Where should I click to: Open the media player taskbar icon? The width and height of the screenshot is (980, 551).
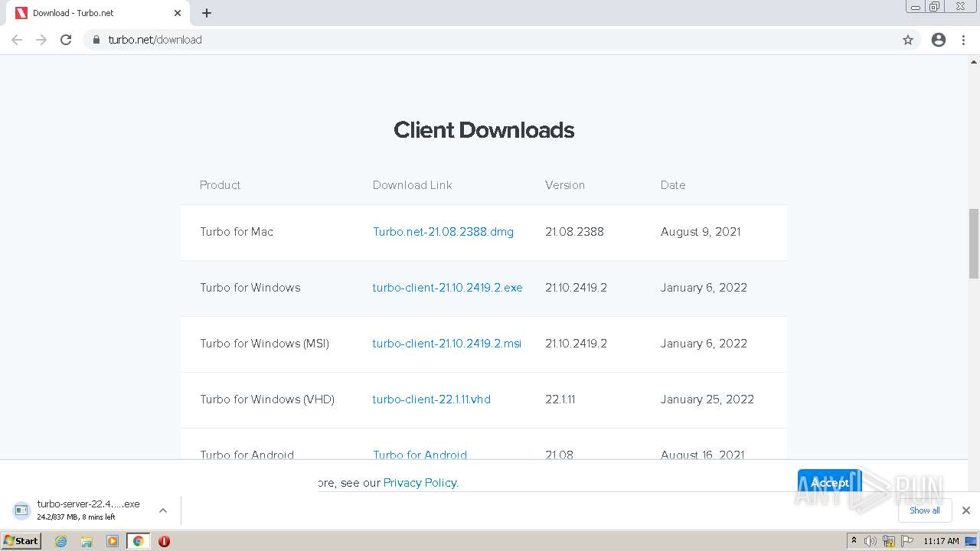(113, 541)
